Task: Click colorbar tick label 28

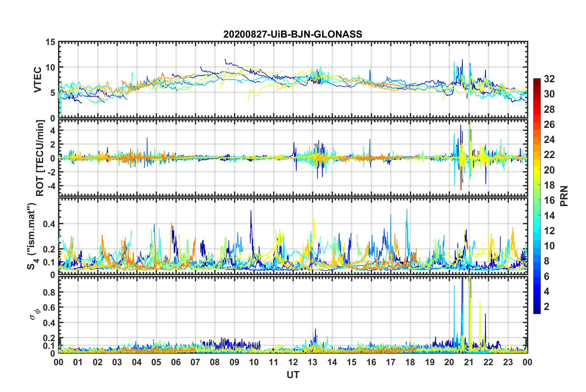Action: [x=549, y=109]
